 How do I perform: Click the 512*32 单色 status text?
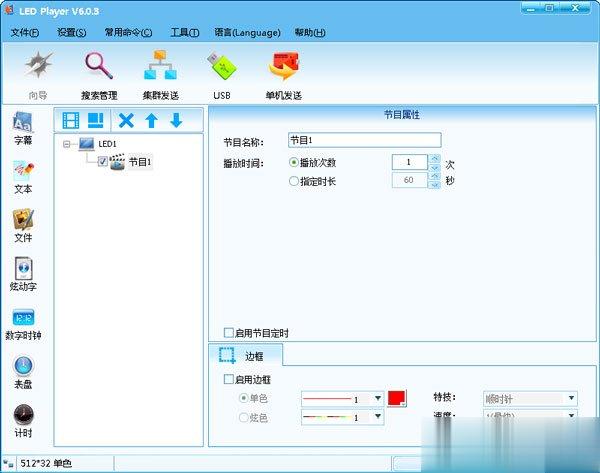pyautogui.click(x=46, y=463)
